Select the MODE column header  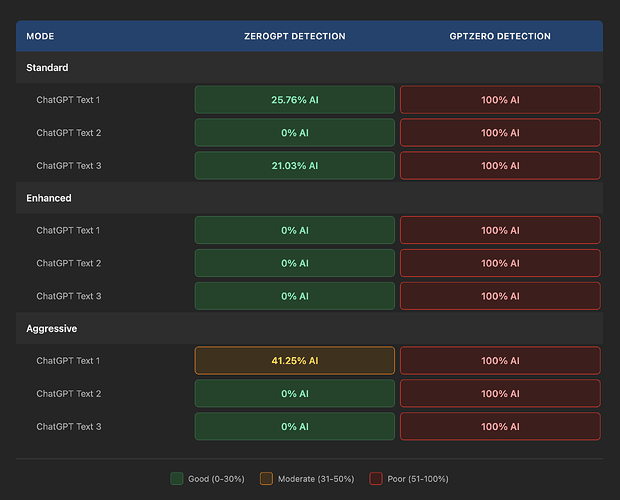pyautogui.click(x=40, y=36)
